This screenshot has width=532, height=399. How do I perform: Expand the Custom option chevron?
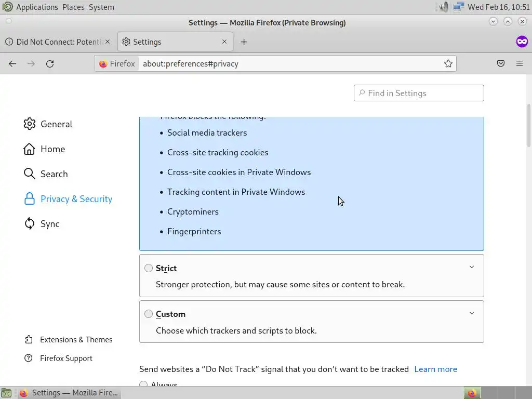point(472,313)
